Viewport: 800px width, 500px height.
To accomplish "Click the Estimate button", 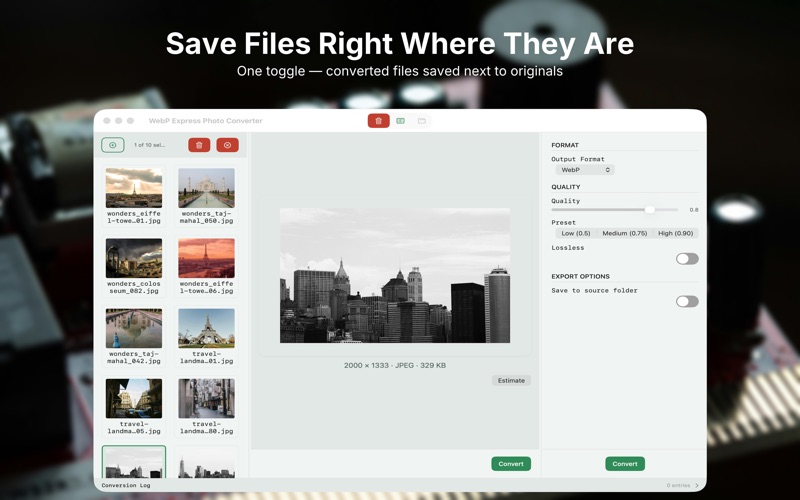I will [x=511, y=381].
